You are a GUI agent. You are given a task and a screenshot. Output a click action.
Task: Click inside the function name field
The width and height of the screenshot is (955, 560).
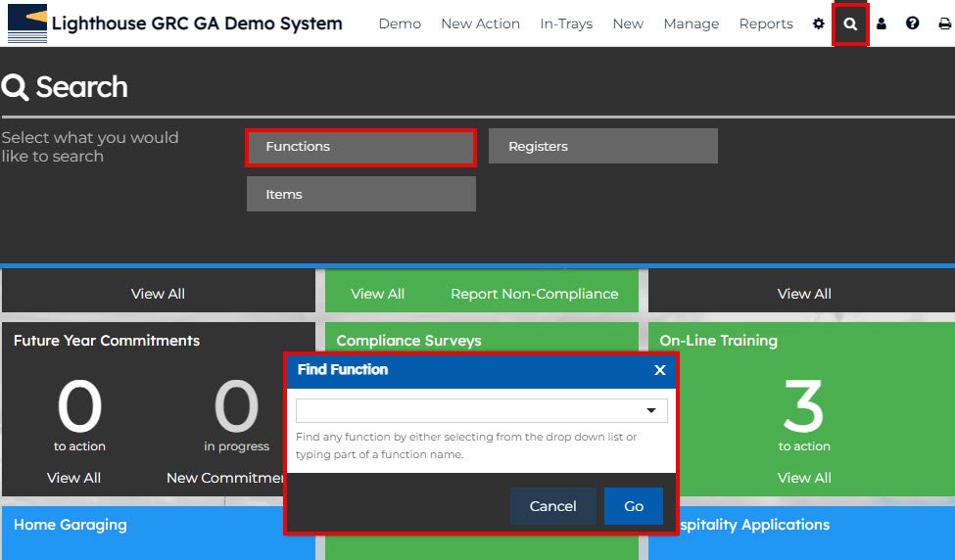[468, 411]
